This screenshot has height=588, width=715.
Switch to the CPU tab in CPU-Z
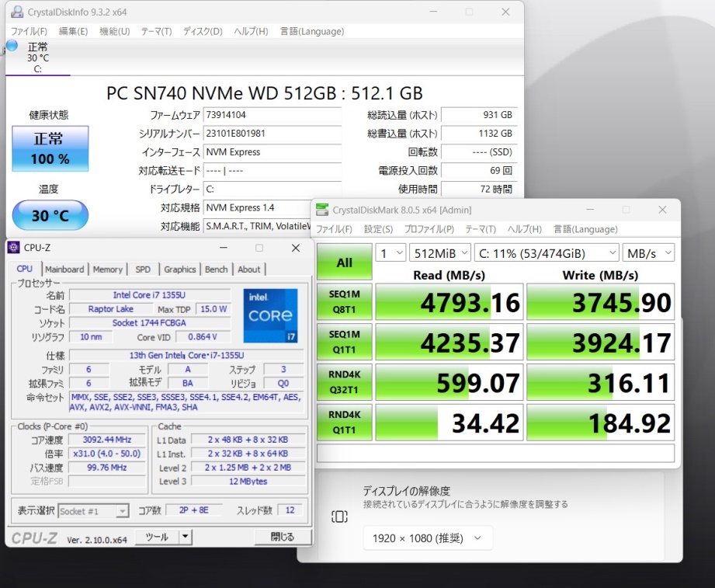click(x=25, y=269)
